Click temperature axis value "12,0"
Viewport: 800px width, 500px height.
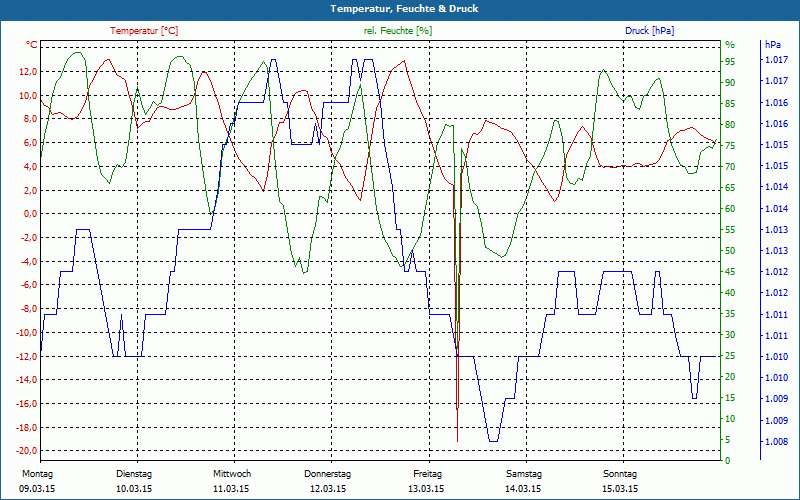28,72
